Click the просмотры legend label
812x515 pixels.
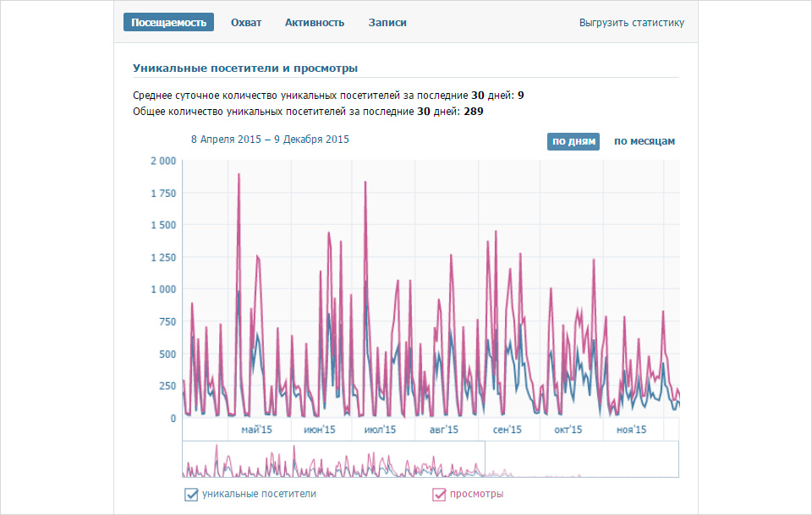pyautogui.click(x=476, y=494)
